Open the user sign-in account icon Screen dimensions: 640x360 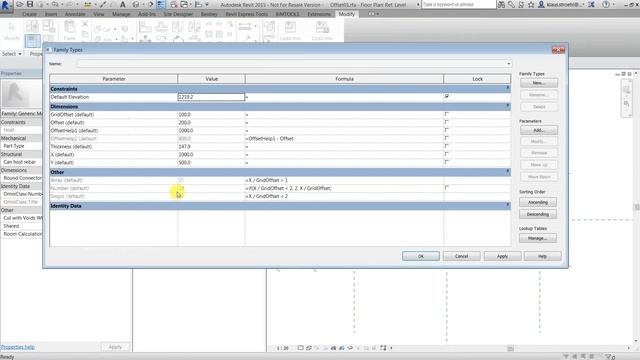(541, 4)
